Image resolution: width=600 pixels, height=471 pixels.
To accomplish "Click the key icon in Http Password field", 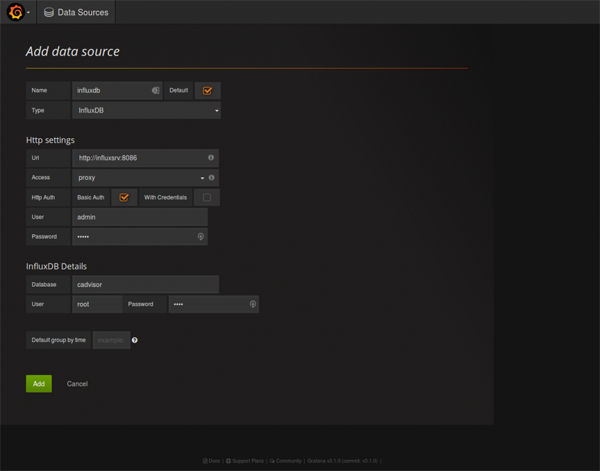I will (x=201, y=237).
